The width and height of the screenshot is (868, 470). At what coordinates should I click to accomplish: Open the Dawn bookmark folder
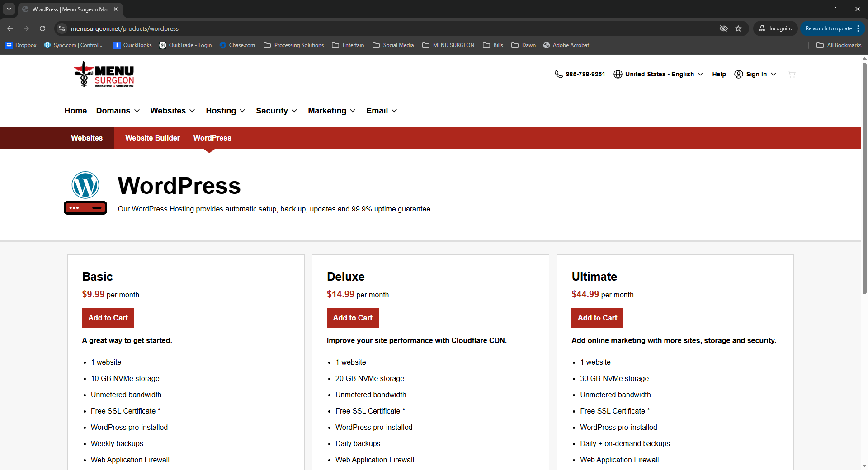click(524, 45)
